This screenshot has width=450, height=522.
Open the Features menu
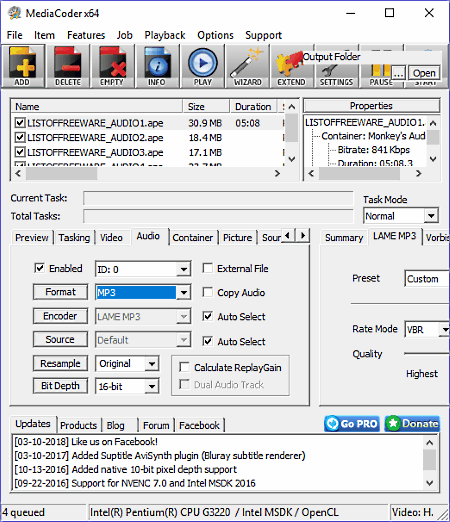coord(86,35)
